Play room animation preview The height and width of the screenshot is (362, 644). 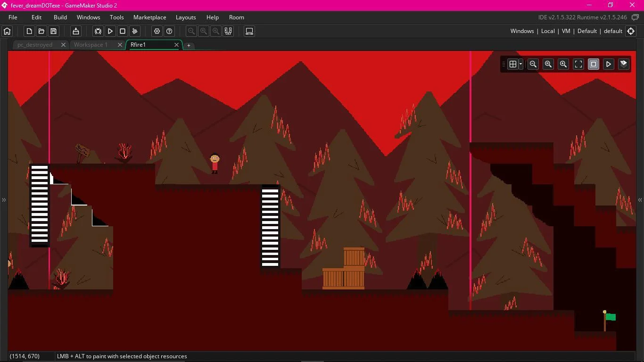pyautogui.click(x=609, y=64)
